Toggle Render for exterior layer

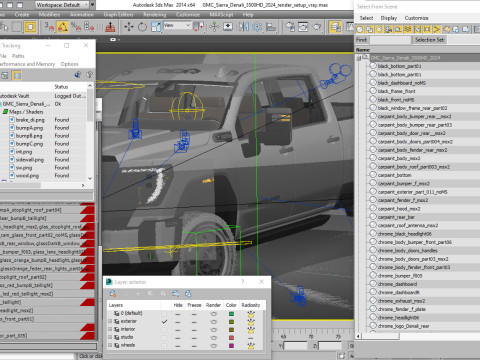click(x=213, y=322)
